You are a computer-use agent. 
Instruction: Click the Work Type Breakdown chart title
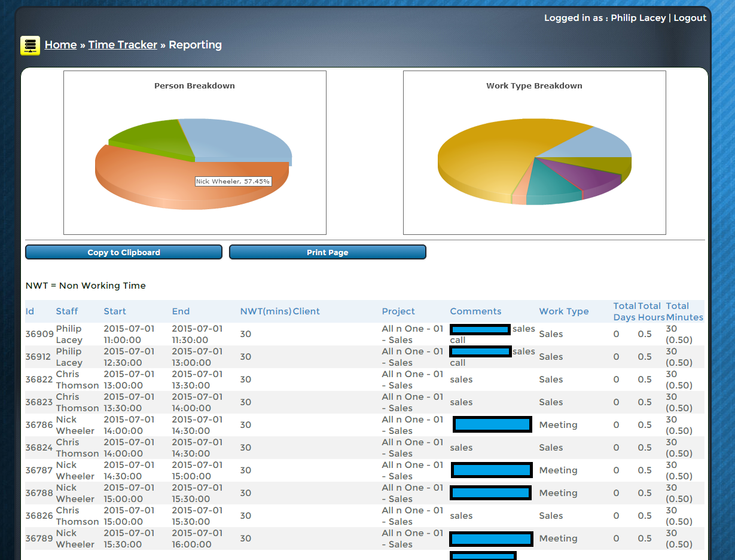coord(534,85)
